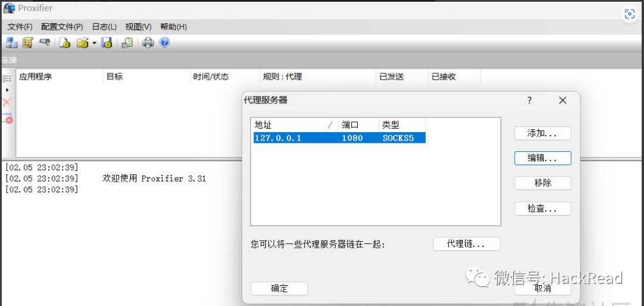This screenshot has height=306, width=644.
Task: Click the blue Help question icon
Action: point(165,42)
